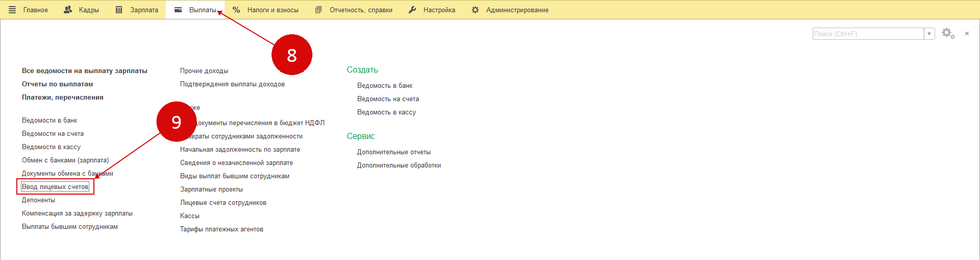This screenshot has height=260, width=980.
Task: Close the section menu panel
Action: tap(967, 34)
